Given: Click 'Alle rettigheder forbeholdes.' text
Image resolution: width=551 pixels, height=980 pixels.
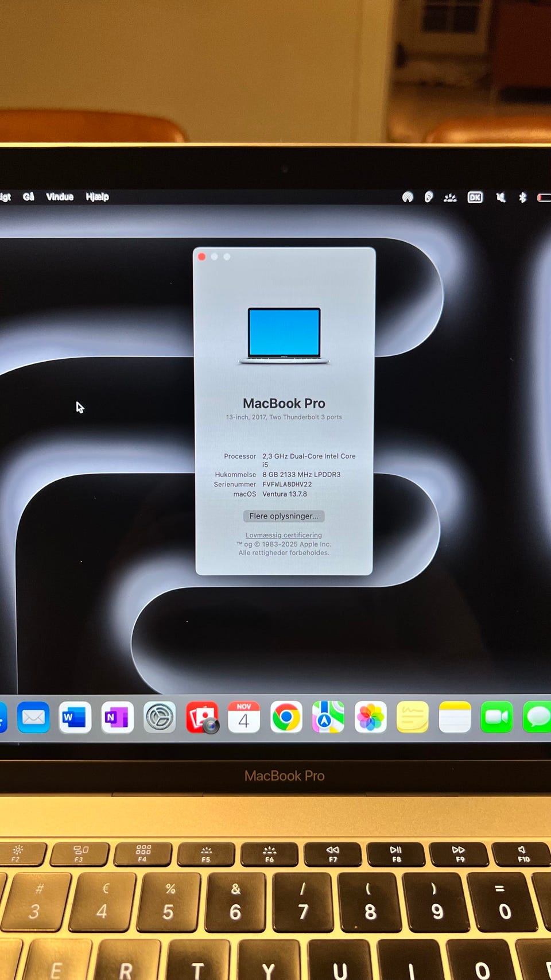Looking at the screenshot, I should coord(284,553).
